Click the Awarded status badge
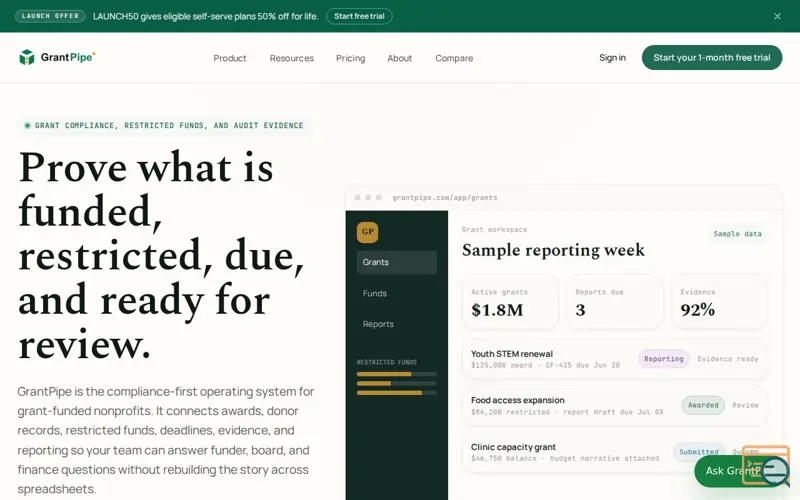Image resolution: width=800 pixels, height=500 pixels. (703, 405)
